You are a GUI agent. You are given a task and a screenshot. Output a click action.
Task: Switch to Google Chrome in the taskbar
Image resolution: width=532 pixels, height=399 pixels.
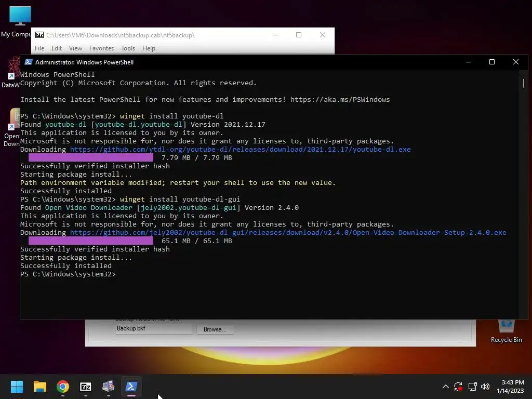click(x=63, y=387)
